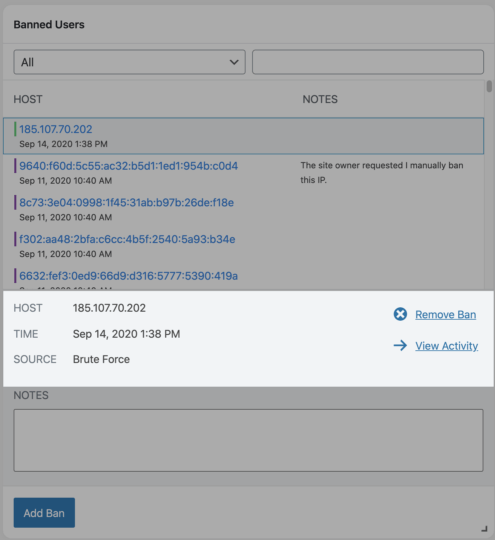Click the chevron on the All dropdown
Viewport: 495px width, 540px height.
click(x=234, y=62)
